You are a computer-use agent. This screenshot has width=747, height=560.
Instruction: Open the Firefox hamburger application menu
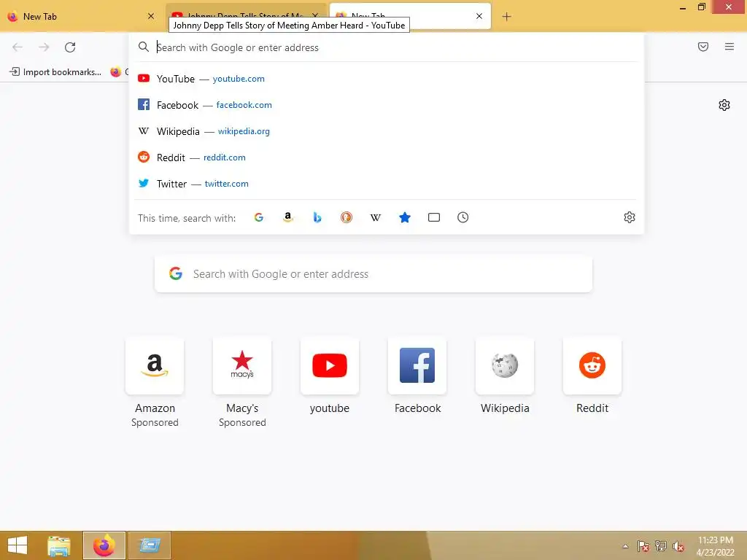coord(729,47)
